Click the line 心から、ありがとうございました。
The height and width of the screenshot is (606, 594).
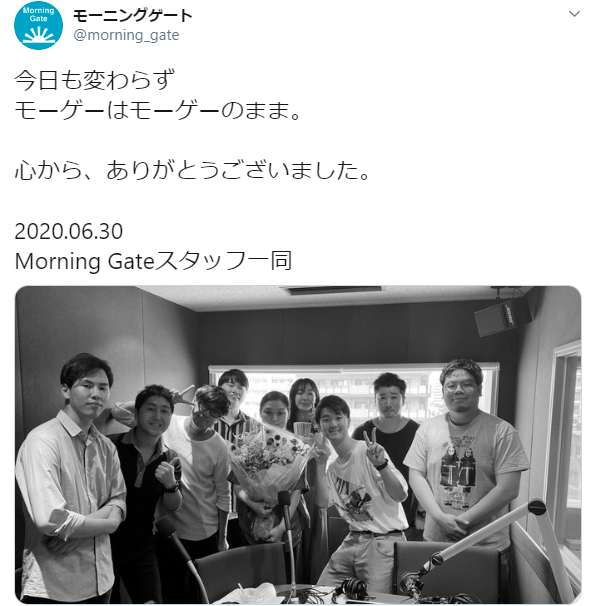[x=192, y=170]
